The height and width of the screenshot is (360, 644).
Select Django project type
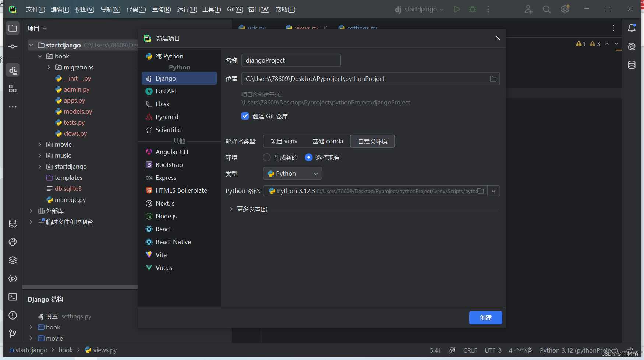click(x=179, y=78)
